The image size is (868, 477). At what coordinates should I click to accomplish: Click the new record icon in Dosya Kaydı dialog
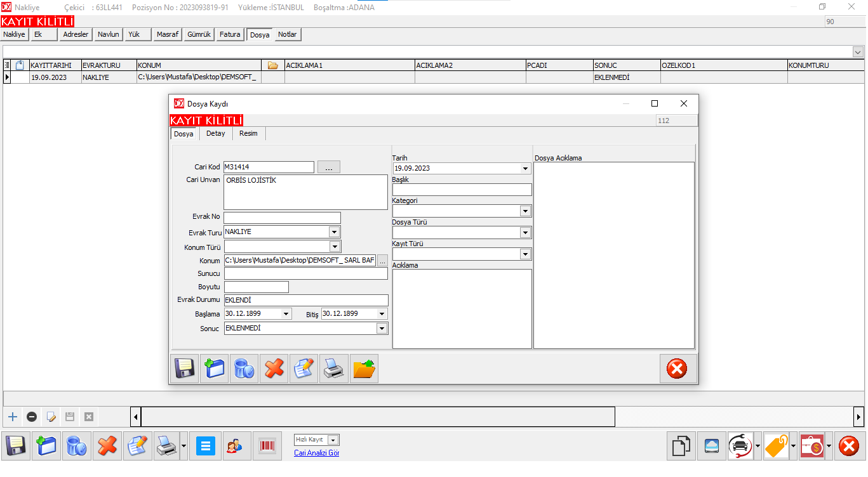click(215, 369)
